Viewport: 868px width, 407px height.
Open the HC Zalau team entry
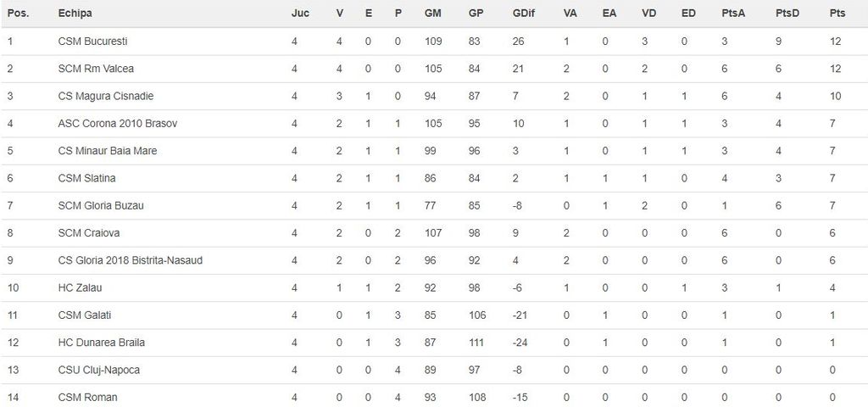(81, 288)
